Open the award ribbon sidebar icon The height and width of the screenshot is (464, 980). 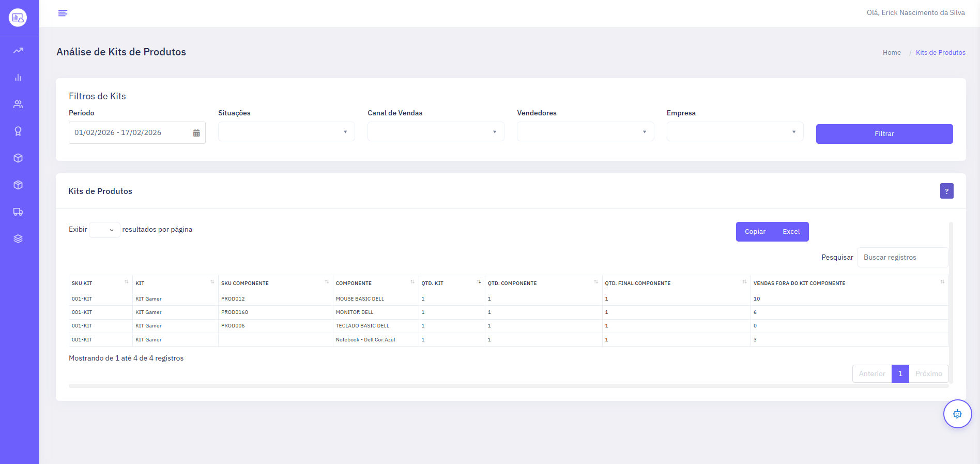click(x=18, y=131)
